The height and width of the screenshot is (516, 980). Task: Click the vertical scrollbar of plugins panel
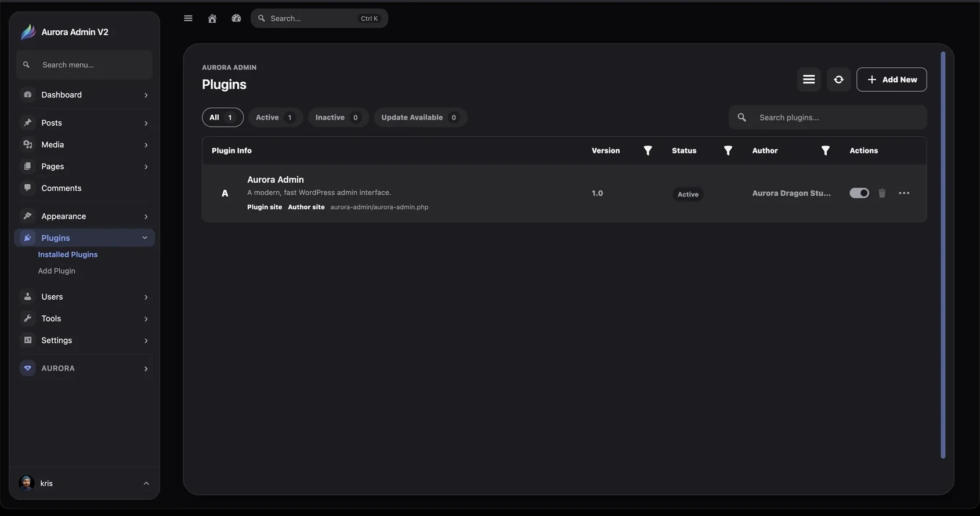(x=943, y=255)
